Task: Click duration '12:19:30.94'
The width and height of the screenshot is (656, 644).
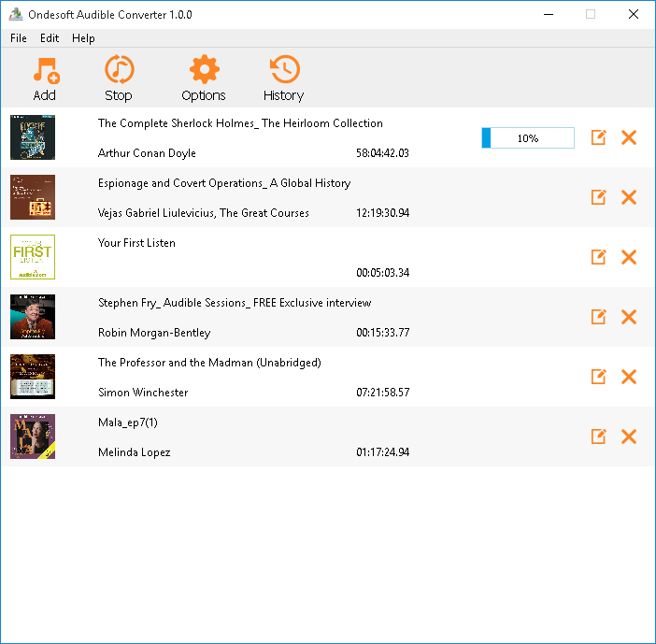Action: pyautogui.click(x=382, y=213)
